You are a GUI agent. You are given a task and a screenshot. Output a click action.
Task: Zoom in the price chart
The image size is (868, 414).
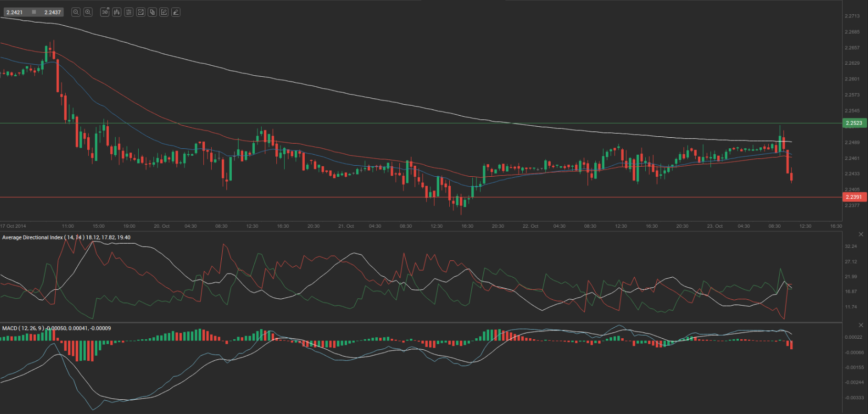[88, 12]
